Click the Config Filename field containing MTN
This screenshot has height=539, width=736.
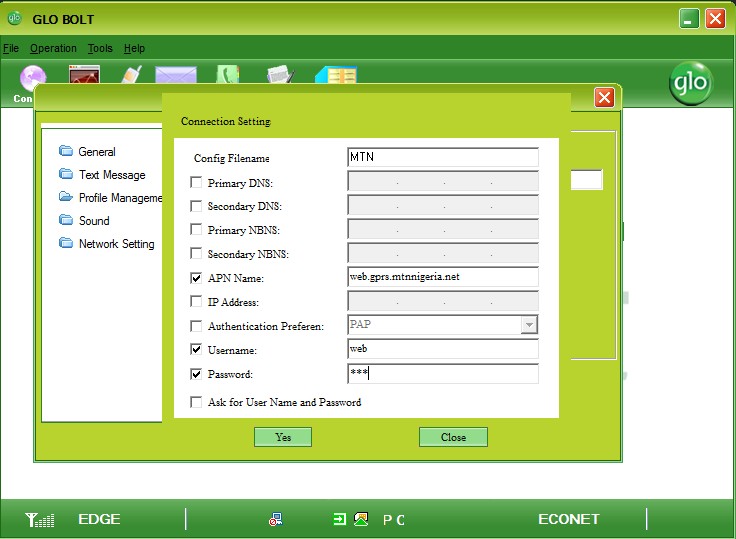click(x=443, y=157)
